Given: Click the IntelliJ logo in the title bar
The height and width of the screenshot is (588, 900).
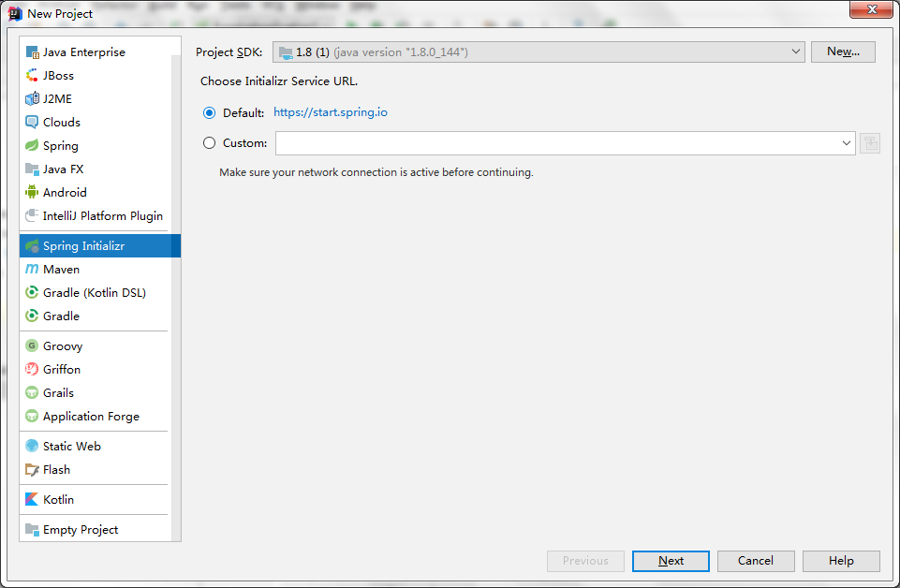Looking at the screenshot, I should pyautogui.click(x=15, y=14).
